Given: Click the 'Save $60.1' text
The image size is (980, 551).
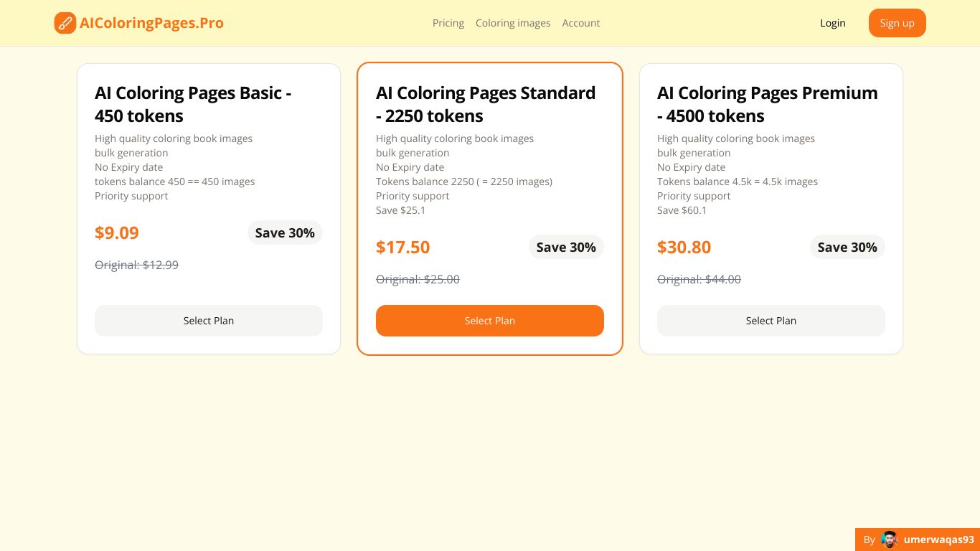Looking at the screenshot, I should (682, 210).
